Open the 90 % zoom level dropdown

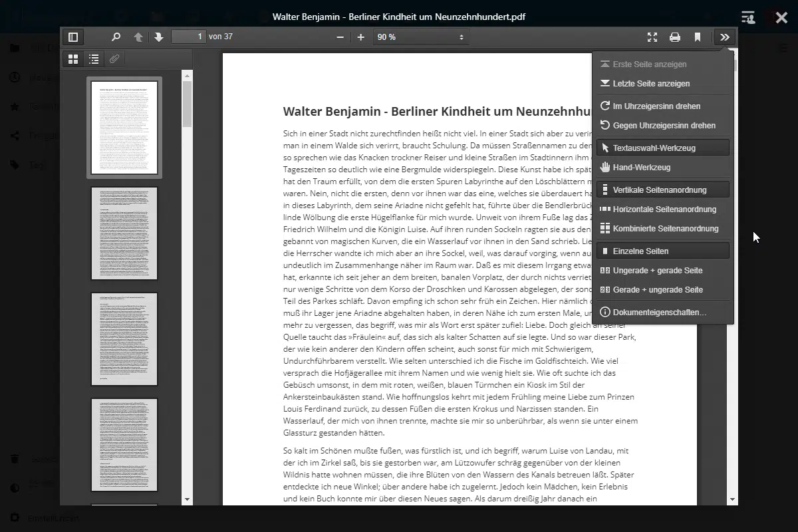[x=421, y=37]
